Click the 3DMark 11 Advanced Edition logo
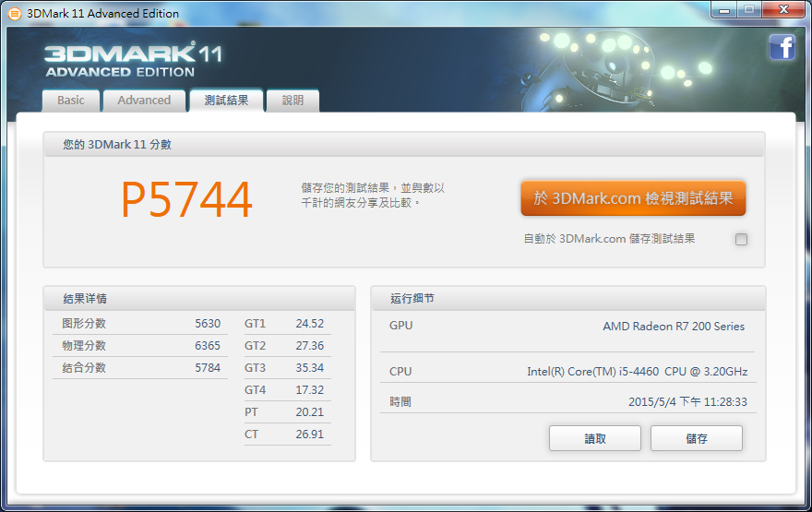The height and width of the screenshot is (512, 812). pos(133,59)
